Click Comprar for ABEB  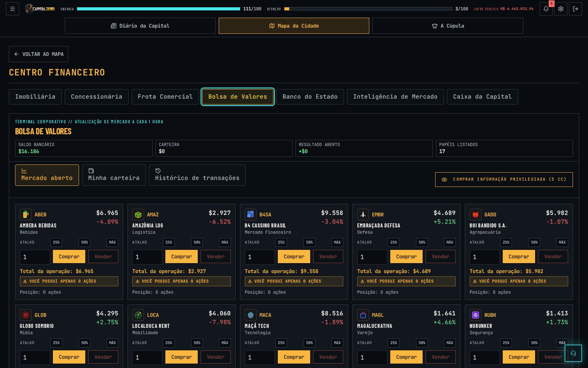point(69,256)
